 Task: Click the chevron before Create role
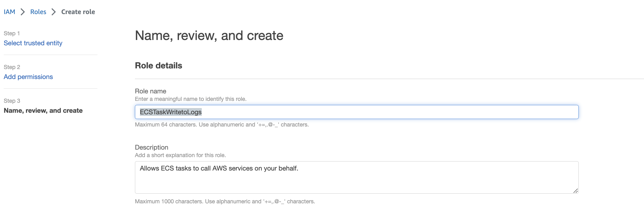54,12
